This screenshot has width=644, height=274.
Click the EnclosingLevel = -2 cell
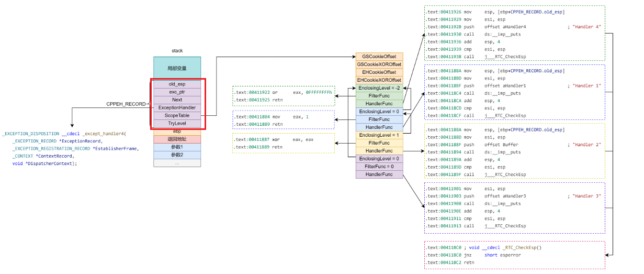(379, 88)
